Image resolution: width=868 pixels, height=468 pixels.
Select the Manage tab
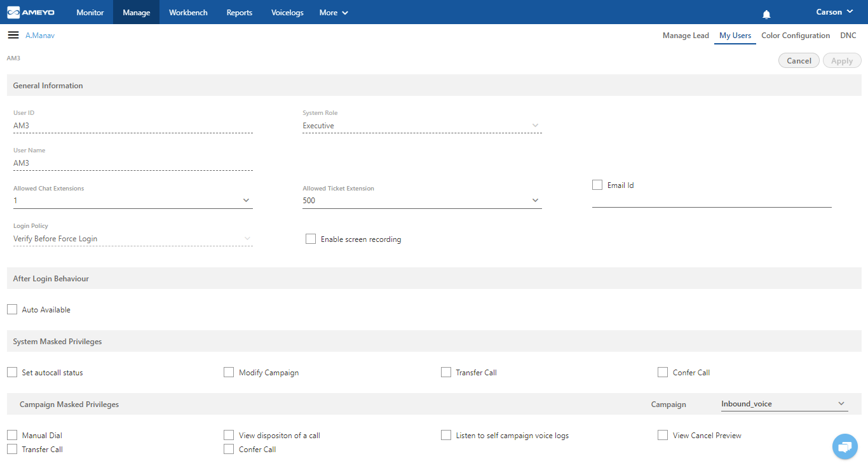click(x=136, y=12)
